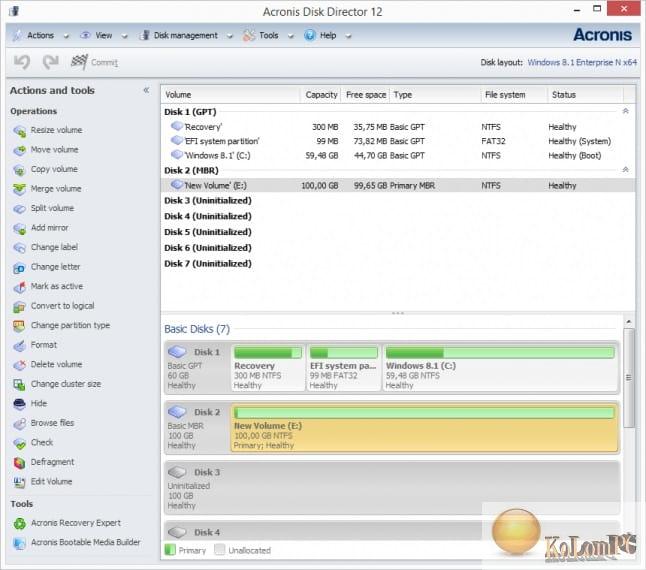
Task: Click the Browse files icon
Action: pos(19,423)
